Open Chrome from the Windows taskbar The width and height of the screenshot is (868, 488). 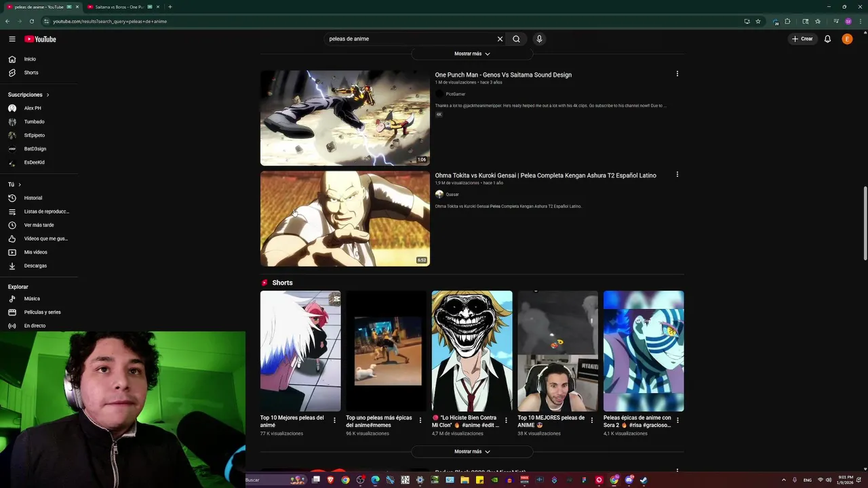point(345,480)
